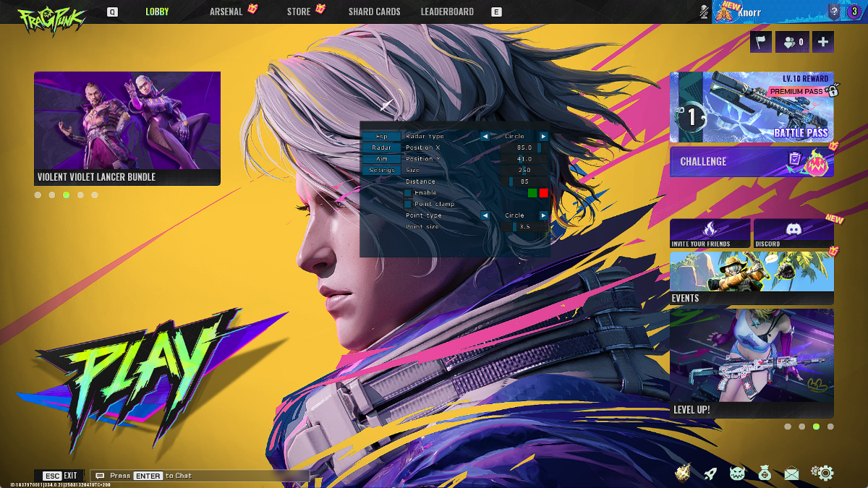Viewport: 868px width, 488px height.
Task: Click the shield question mark icon
Action: (834, 12)
